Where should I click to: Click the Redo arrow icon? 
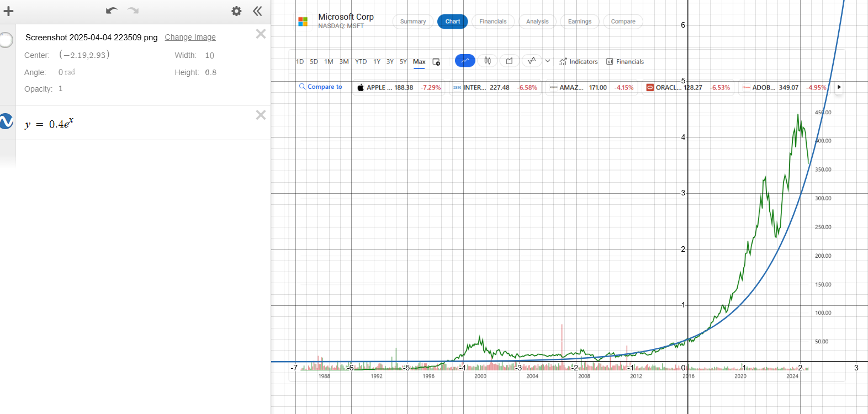click(x=133, y=11)
